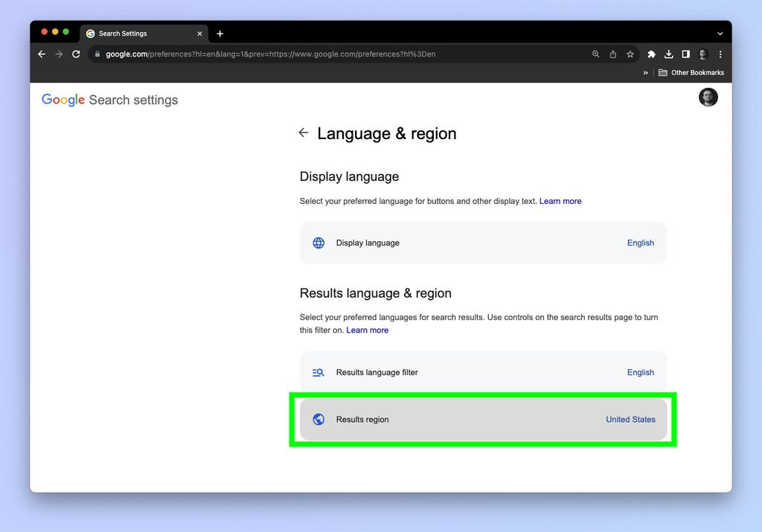The image size is (762, 532).
Task: Click the globe icon beside Display language
Action: click(318, 243)
